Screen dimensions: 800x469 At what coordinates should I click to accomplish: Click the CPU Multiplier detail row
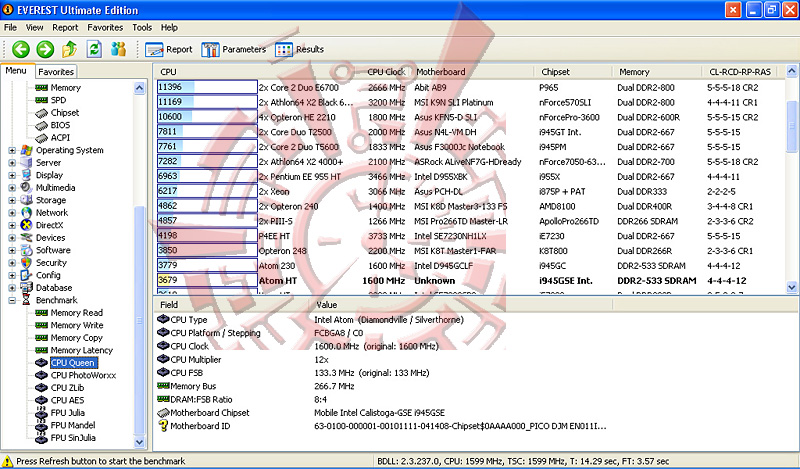pos(383,360)
